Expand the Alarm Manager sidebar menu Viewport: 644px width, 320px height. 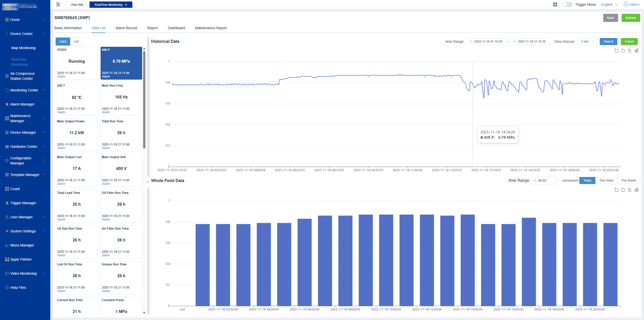(25, 104)
